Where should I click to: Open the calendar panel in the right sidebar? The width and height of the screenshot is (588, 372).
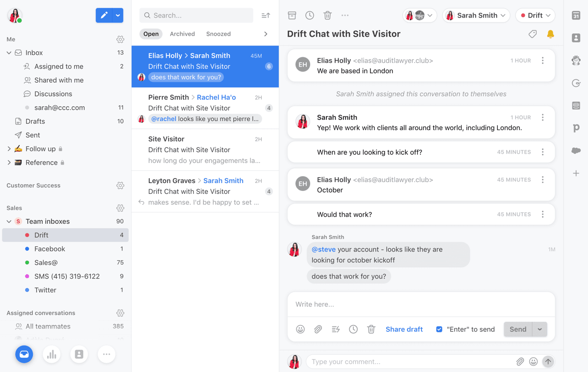click(x=576, y=16)
